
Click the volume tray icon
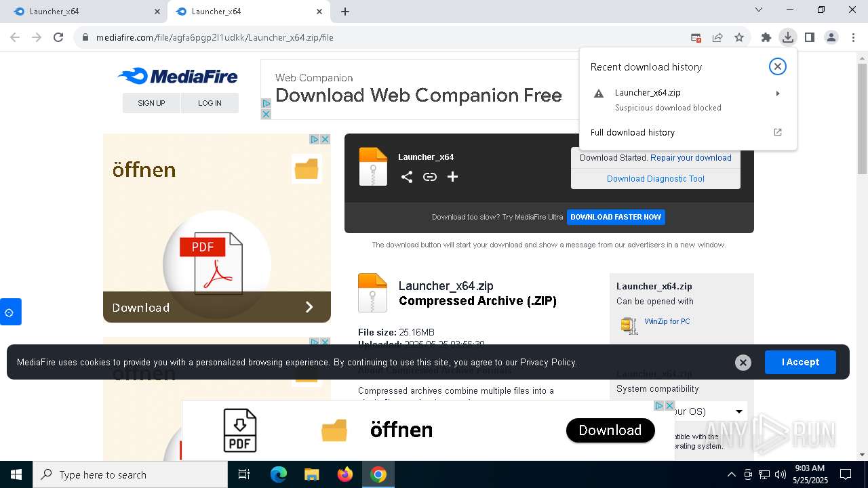tap(781, 474)
